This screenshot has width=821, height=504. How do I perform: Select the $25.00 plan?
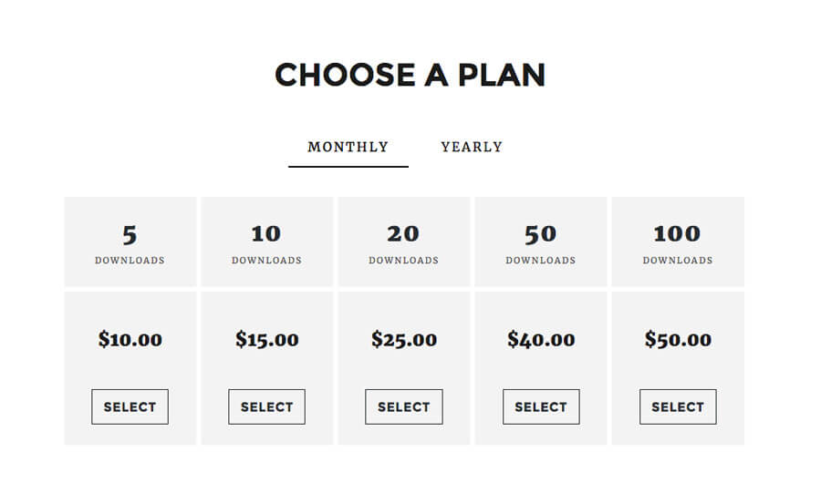[403, 406]
